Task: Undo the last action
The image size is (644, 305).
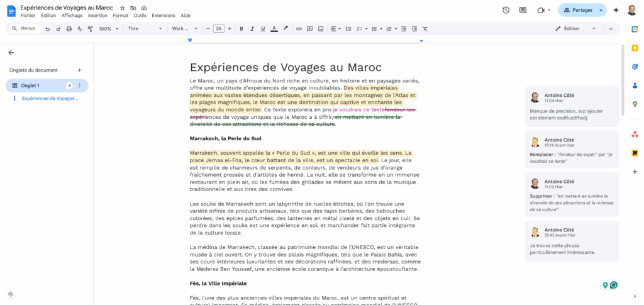Action: 48,29
